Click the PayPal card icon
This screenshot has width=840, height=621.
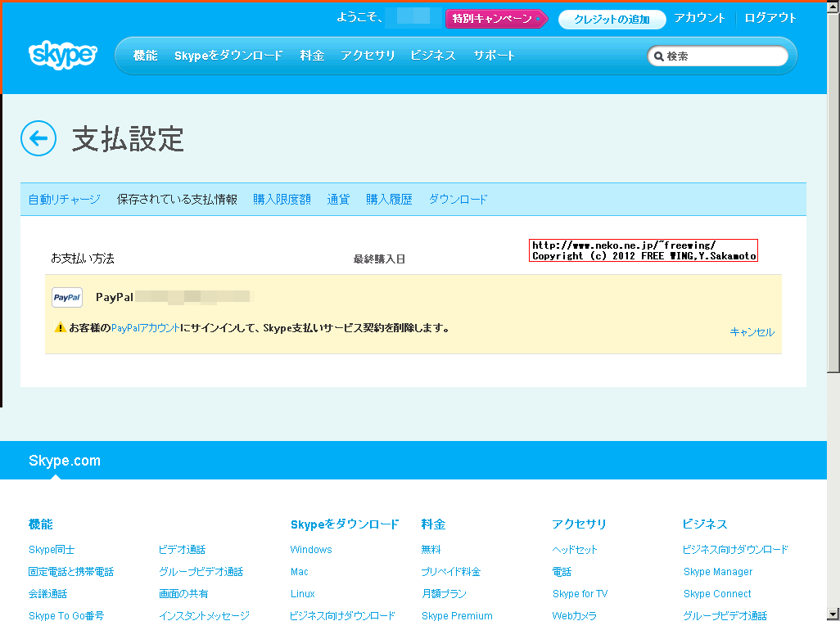tap(67, 298)
